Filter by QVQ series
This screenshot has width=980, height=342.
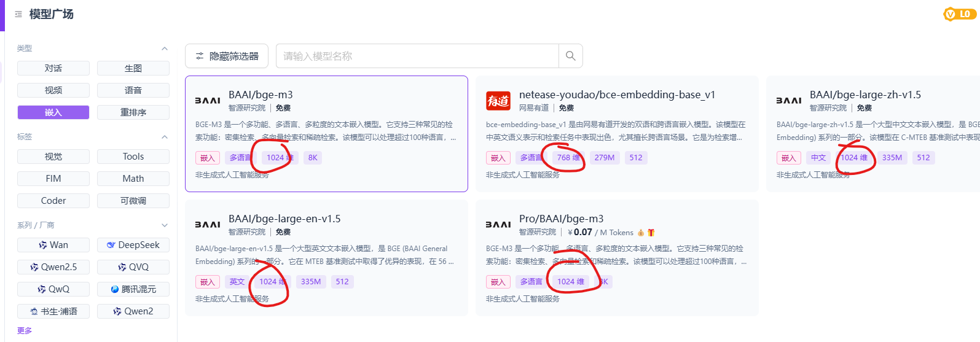(x=133, y=267)
